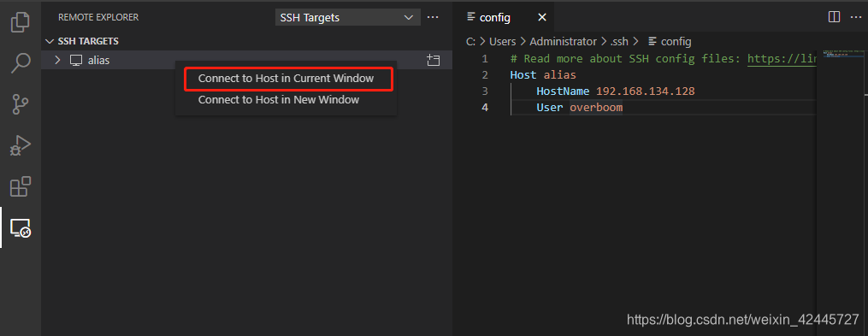
Task: Open the Run and Debug view
Action: (21, 145)
